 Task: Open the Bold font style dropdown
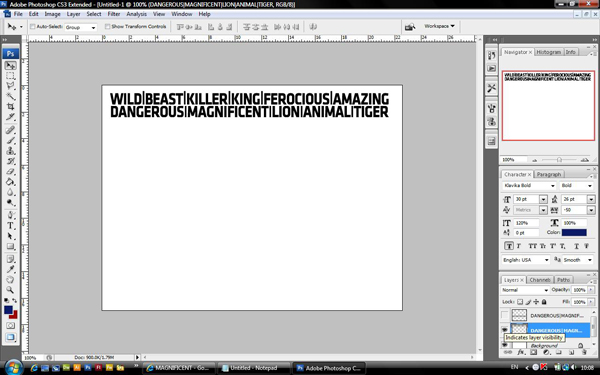(589, 186)
